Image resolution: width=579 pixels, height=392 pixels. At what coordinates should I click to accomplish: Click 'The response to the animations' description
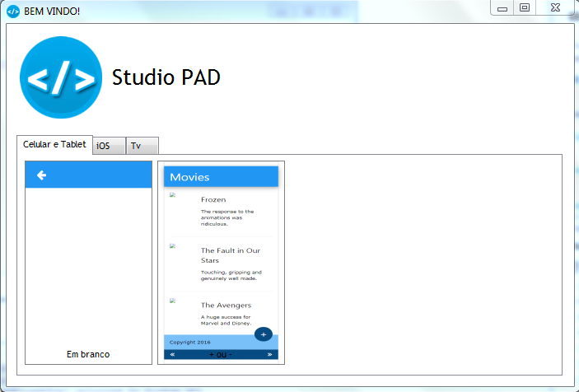pos(227,217)
